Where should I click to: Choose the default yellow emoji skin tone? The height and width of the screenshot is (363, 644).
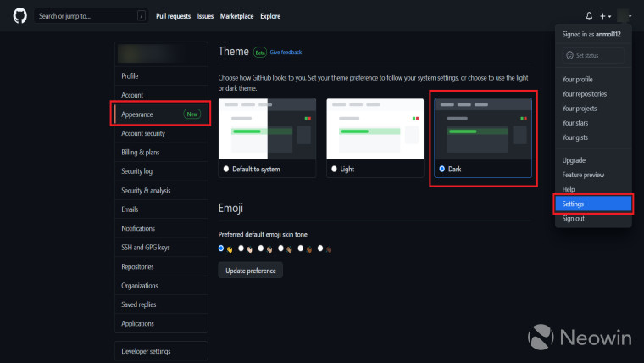tap(221, 249)
